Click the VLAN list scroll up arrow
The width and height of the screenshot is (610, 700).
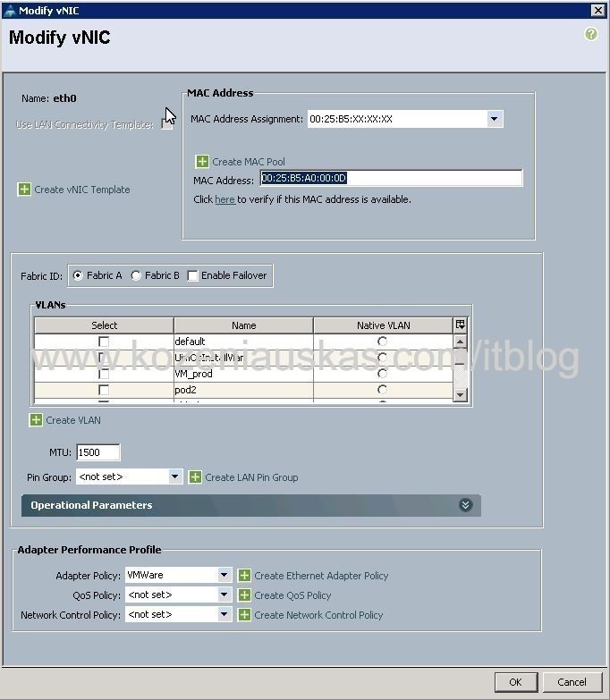pyautogui.click(x=460, y=342)
